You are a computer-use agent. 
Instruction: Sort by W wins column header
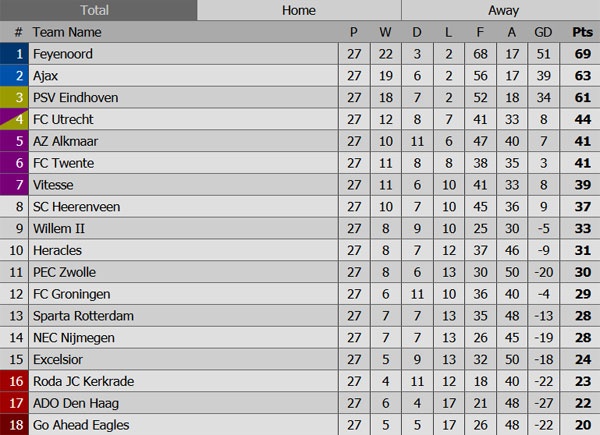click(386, 32)
